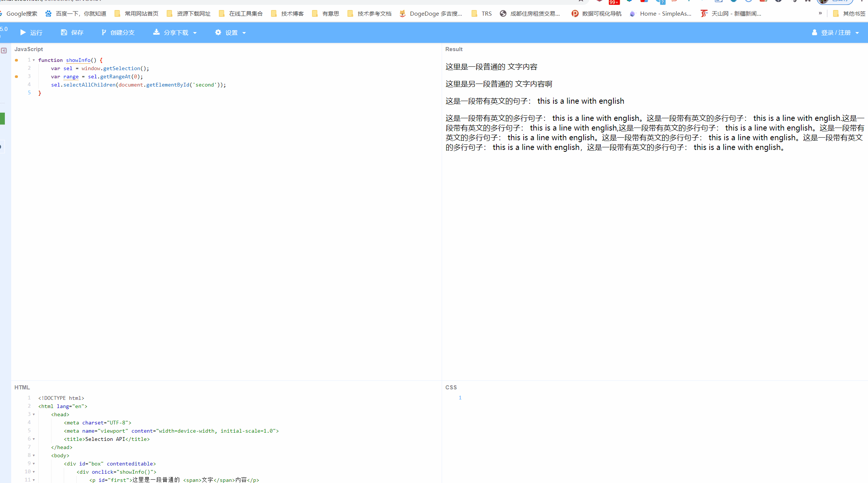Viewport: 868px width, 483px height.
Task: Open the 登录 / 注册 account menu
Action: coord(835,33)
